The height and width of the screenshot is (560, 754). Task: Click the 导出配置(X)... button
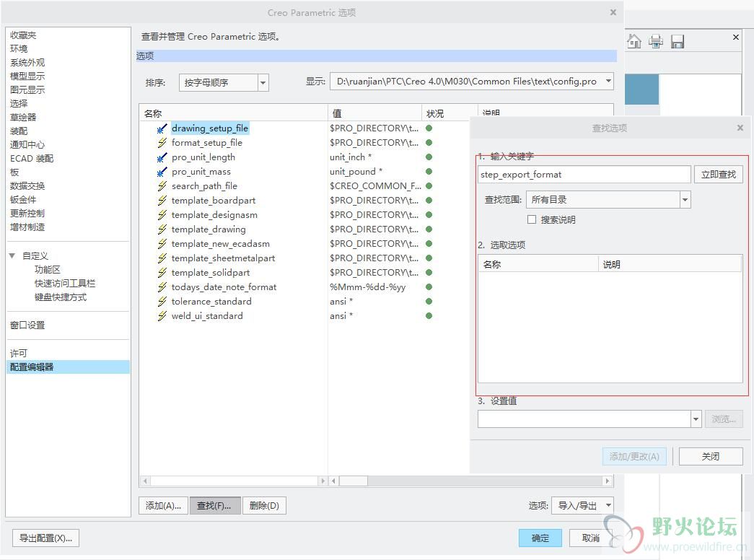[45, 538]
